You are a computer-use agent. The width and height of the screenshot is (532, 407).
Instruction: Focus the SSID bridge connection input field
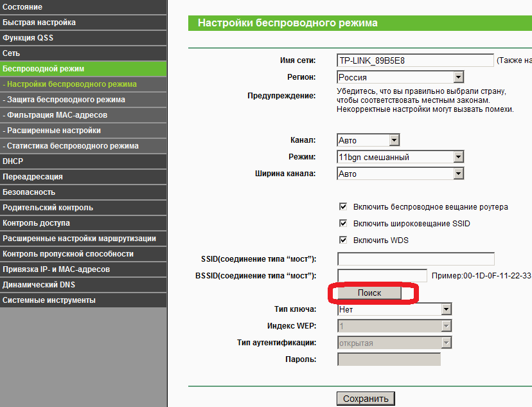tap(416, 259)
